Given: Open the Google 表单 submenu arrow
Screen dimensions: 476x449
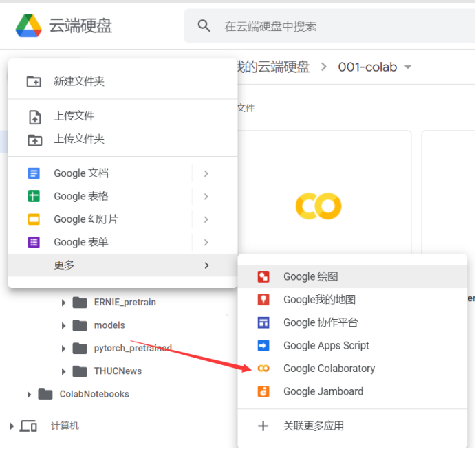Looking at the screenshot, I should pos(206,243).
